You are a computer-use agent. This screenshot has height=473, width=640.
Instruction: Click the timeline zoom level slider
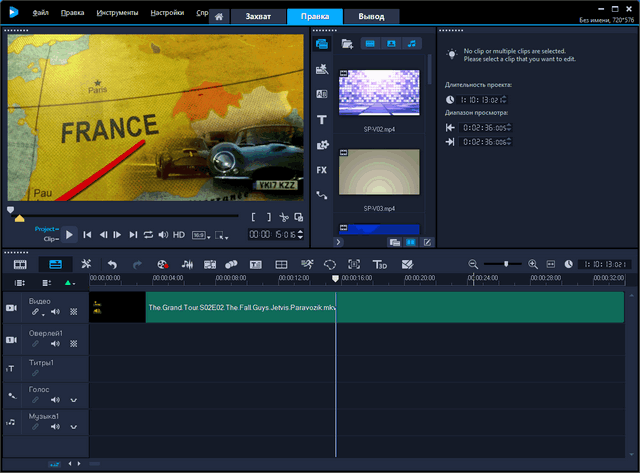pyautogui.click(x=507, y=264)
